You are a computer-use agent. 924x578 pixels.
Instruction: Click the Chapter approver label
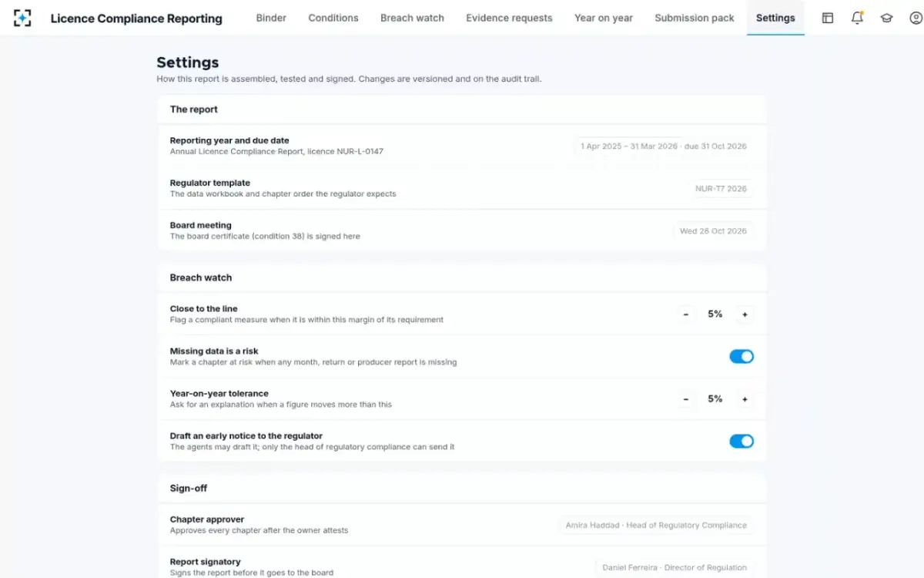pyautogui.click(x=207, y=520)
